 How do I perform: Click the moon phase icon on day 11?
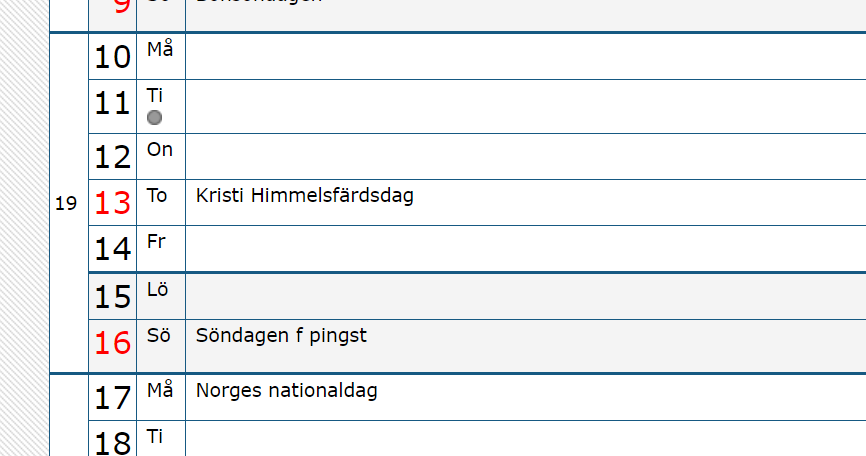coord(154,118)
